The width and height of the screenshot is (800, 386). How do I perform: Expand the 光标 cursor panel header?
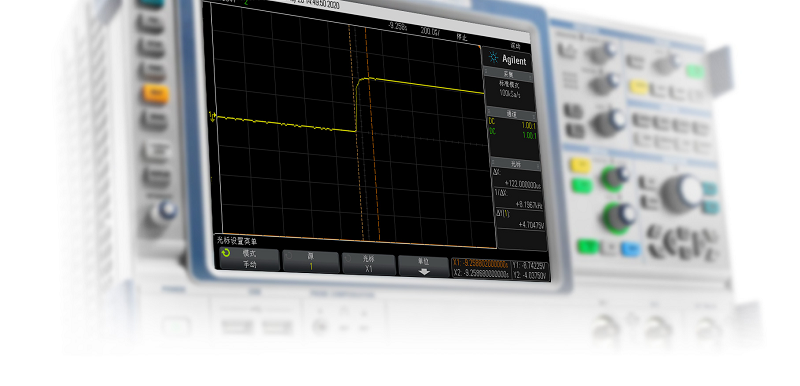coord(515,165)
